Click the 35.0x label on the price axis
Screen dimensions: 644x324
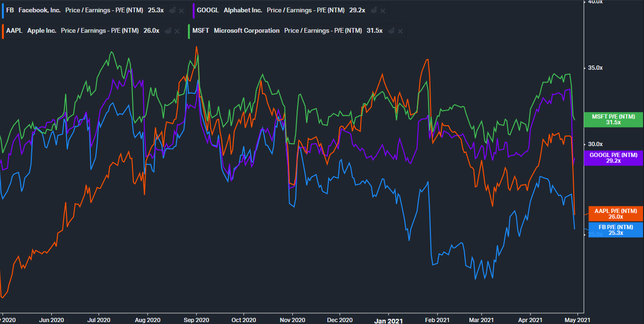point(595,68)
